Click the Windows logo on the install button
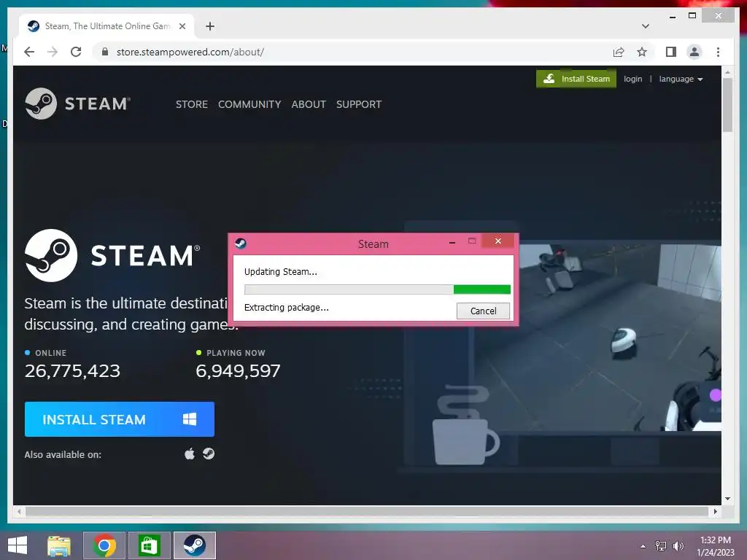Image resolution: width=747 pixels, height=560 pixels. 190,419
